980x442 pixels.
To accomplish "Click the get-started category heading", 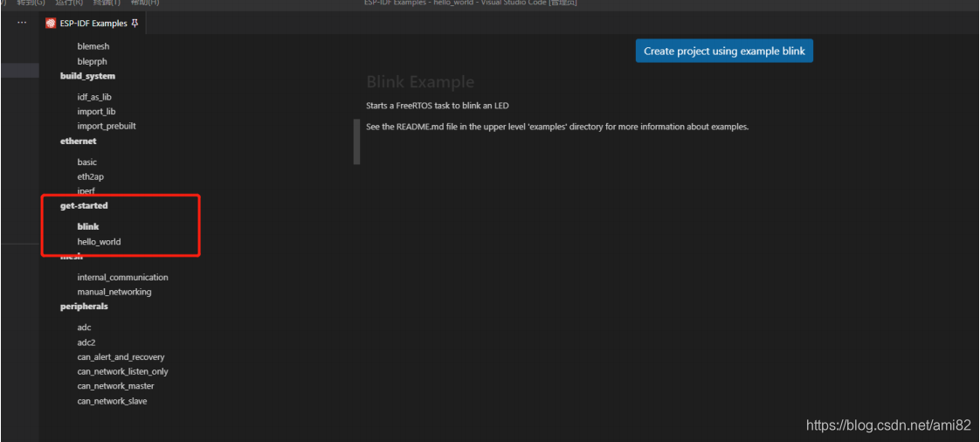I will click(x=84, y=205).
